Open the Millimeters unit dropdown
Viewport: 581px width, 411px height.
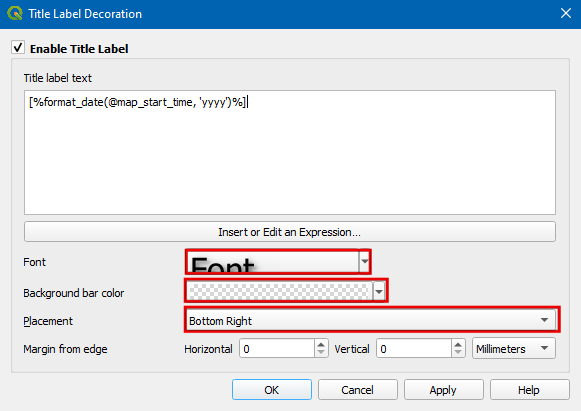(x=514, y=348)
